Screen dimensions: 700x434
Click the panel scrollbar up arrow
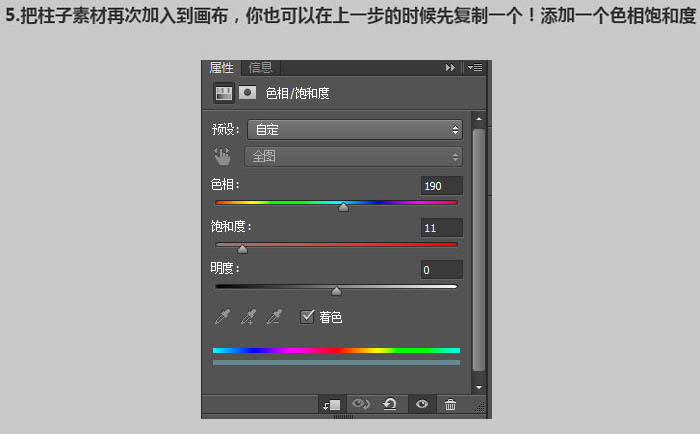coord(479,119)
